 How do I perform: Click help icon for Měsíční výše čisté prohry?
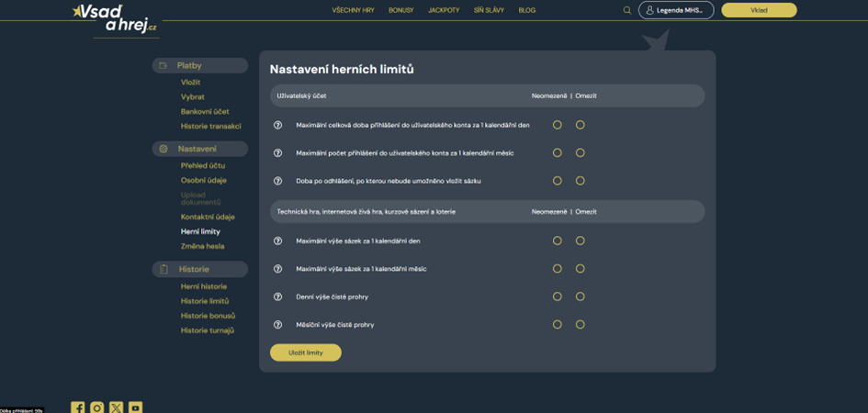[x=278, y=325]
